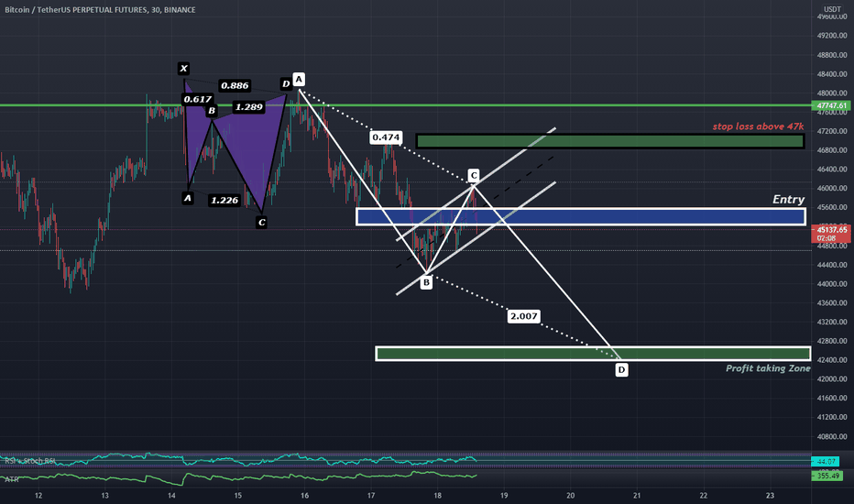
Task: Click the ATR indicator label
Action: 12,479
